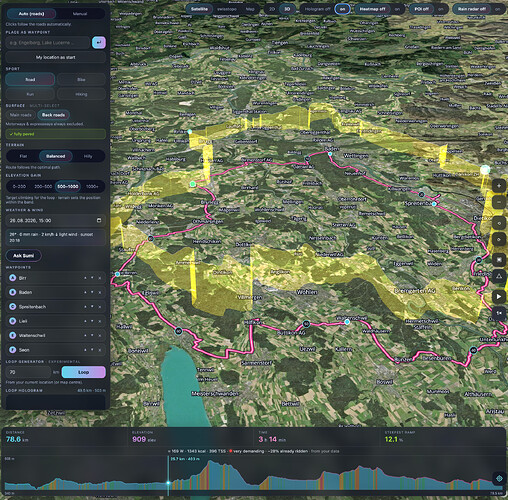Viewport: 508px width, 500px height.
Task: Switch map layer to swisstopo
Action: pyautogui.click(x=227, y=9)
